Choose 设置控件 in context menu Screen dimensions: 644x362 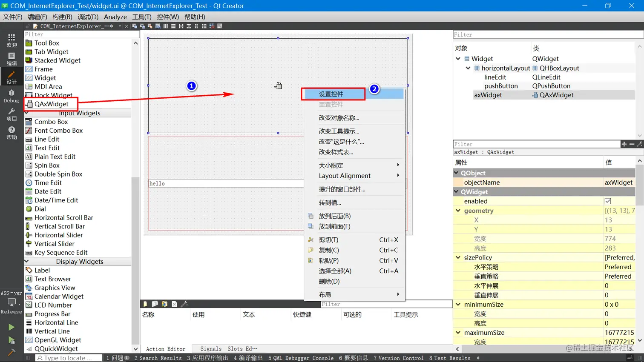[354, 94]
